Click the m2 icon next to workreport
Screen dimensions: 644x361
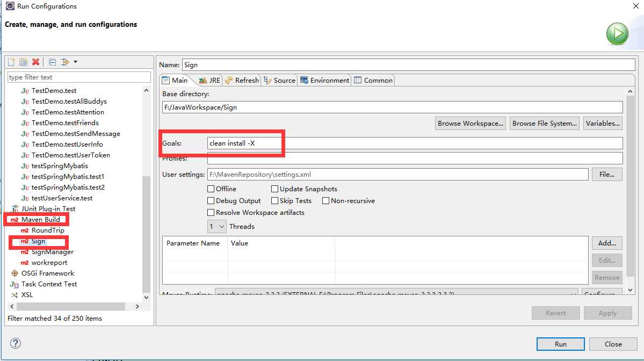point(25,263)
